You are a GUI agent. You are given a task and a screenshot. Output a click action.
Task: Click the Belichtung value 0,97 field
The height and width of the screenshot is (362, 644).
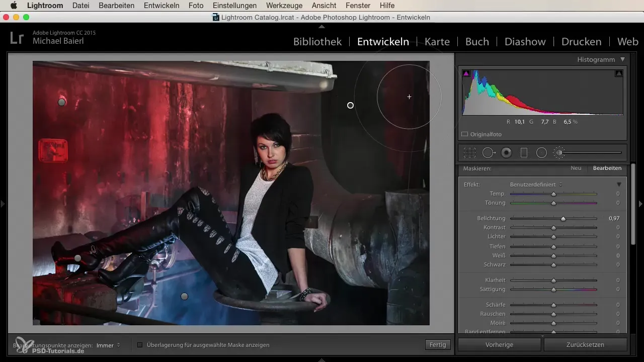(614, 219)
